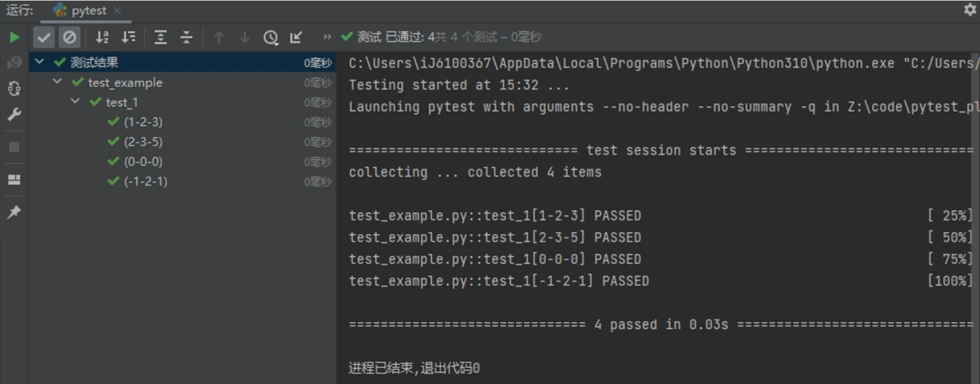Click the Import Tests from File icon
Image resolution: width=980 pixels, height=384 pixels.
296,37
